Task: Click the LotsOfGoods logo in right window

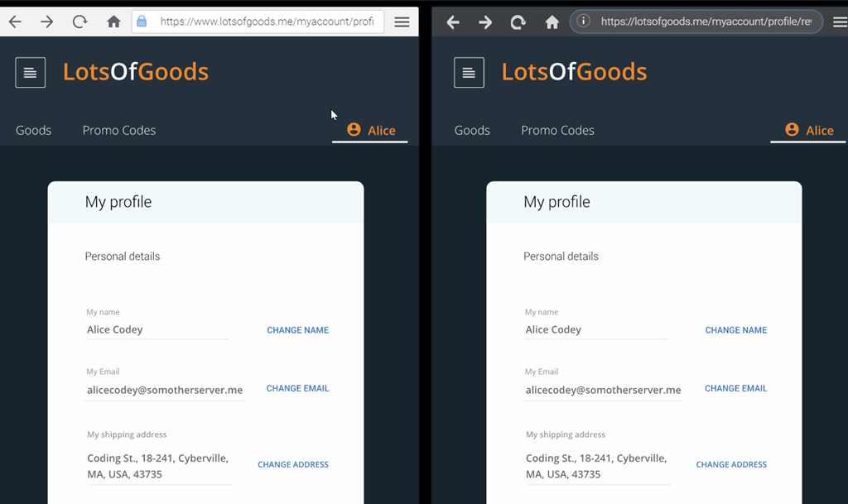Action: 574,72
